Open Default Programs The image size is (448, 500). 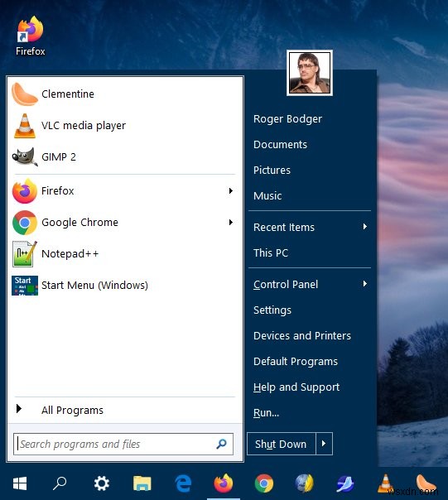[296, 362]
